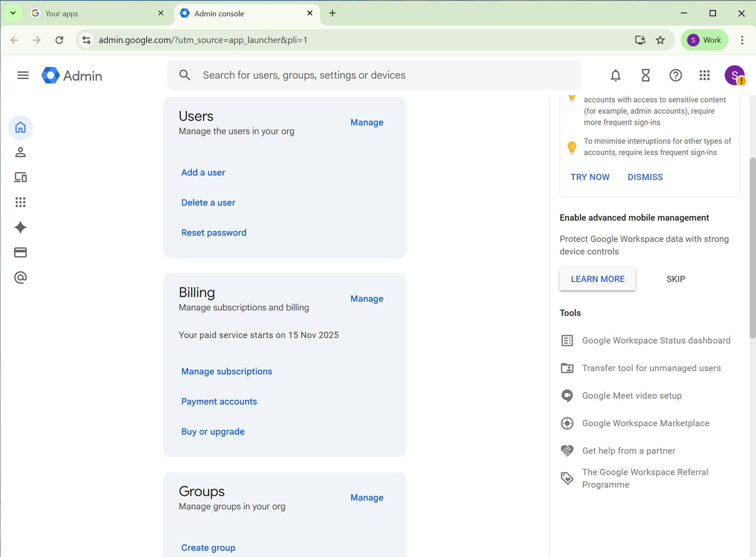Open the tasks hourglass icon in top bar
The height and width of the screenshot is (557, 756).
point(645,75)
